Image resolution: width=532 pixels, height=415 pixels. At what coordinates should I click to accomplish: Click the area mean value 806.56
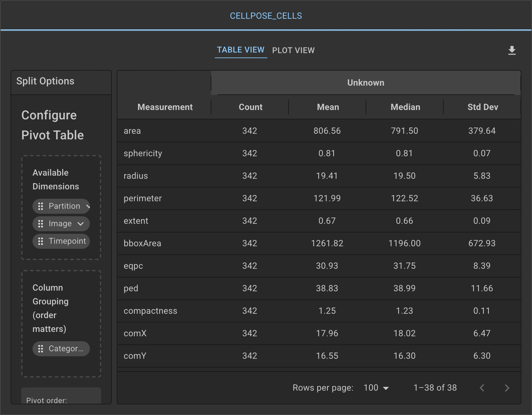coord(327,131)
